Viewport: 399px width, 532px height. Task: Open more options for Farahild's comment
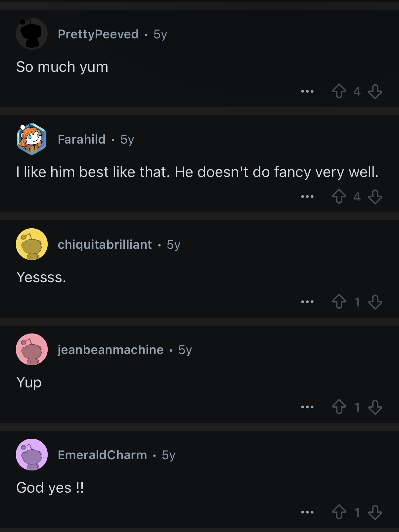tap(307, 197)
